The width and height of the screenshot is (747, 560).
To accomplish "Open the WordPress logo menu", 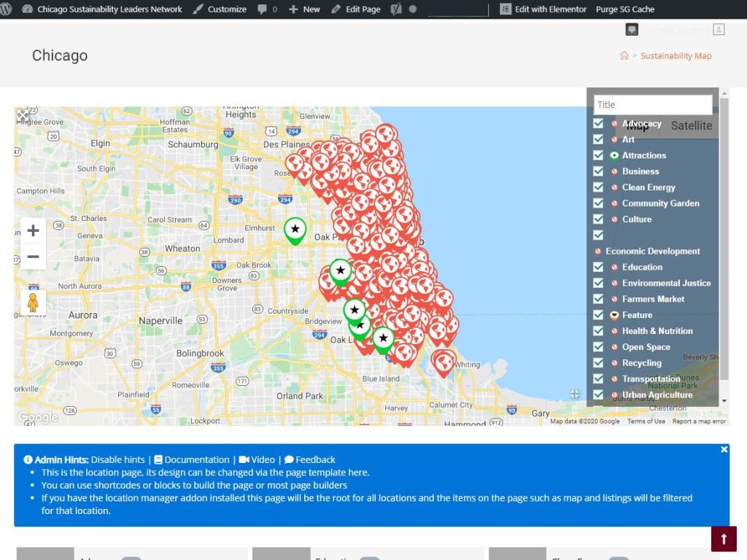I will point(7,9).
